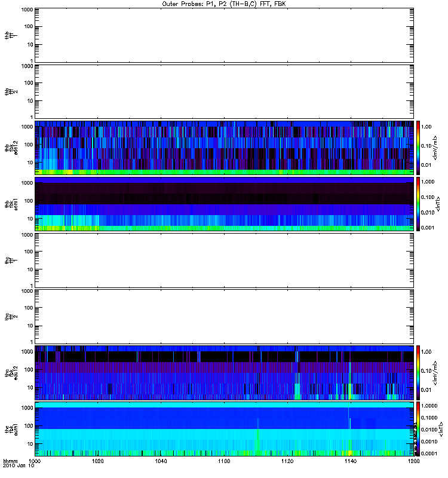Screen dimensions: 448x478
Task: Click the 'thb fff 1' panel axis label
Action: (x=11, y=35)
